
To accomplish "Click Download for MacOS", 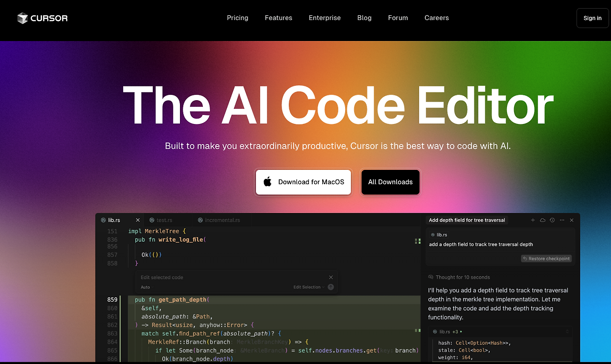I will [304, 182].
